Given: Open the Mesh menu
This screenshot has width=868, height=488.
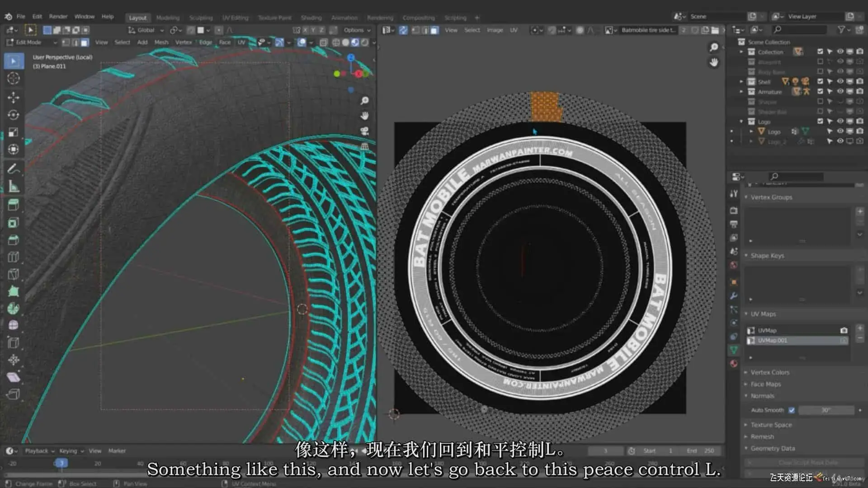Looking at the screenshot, I should click(x=161, y=42).
